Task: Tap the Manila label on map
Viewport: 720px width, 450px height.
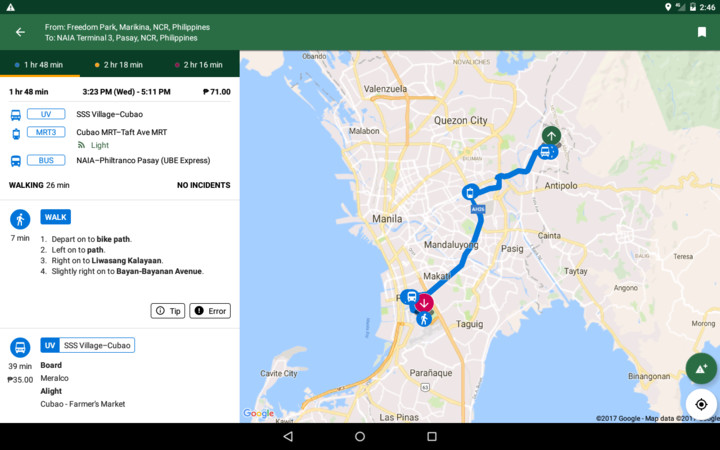Action: point(387,219)
